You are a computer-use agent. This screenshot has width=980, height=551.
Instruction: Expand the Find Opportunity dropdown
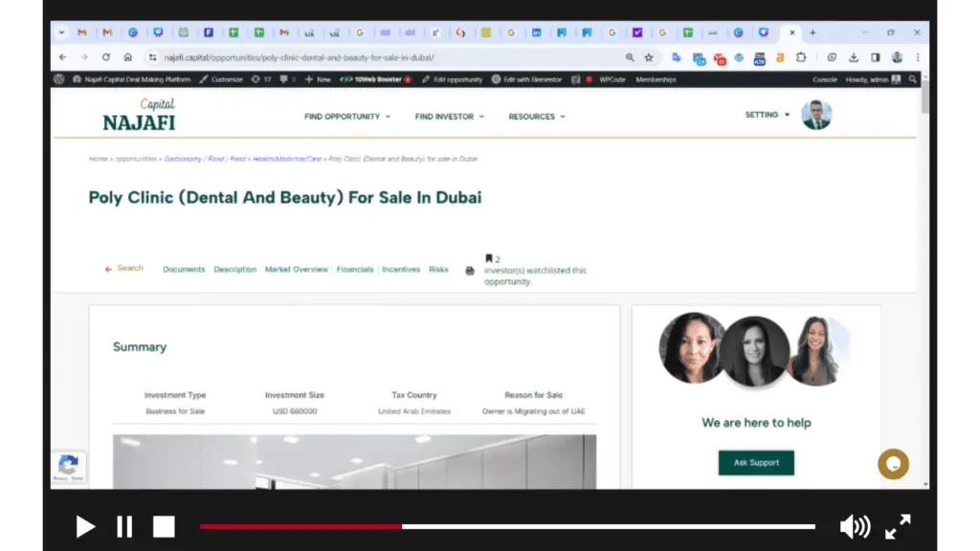coord(346,117)
